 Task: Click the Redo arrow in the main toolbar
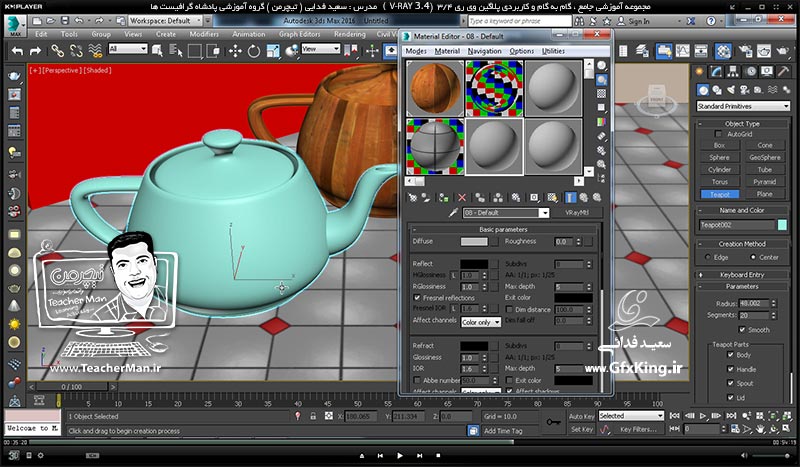(35, 51)
